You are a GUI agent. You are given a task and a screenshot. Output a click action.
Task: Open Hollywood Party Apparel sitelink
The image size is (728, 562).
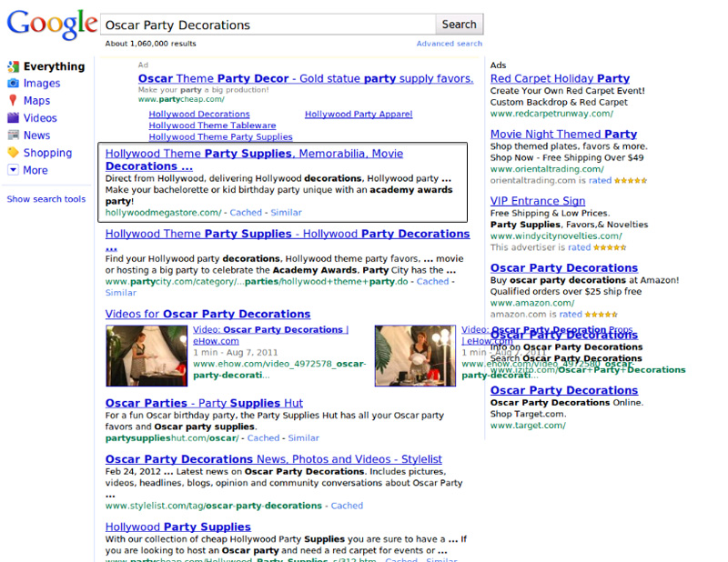click(x=359, y=115)
